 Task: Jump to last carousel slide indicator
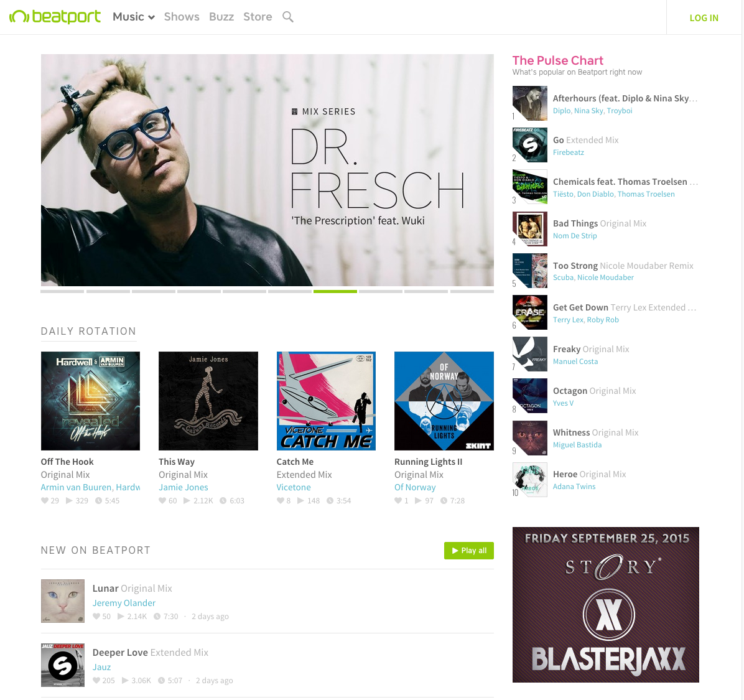[472, 291]
